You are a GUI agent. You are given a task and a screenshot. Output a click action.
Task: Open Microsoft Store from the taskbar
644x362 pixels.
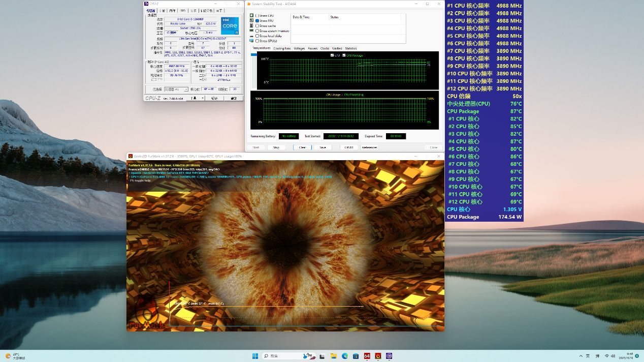click(x=356, y=356)
